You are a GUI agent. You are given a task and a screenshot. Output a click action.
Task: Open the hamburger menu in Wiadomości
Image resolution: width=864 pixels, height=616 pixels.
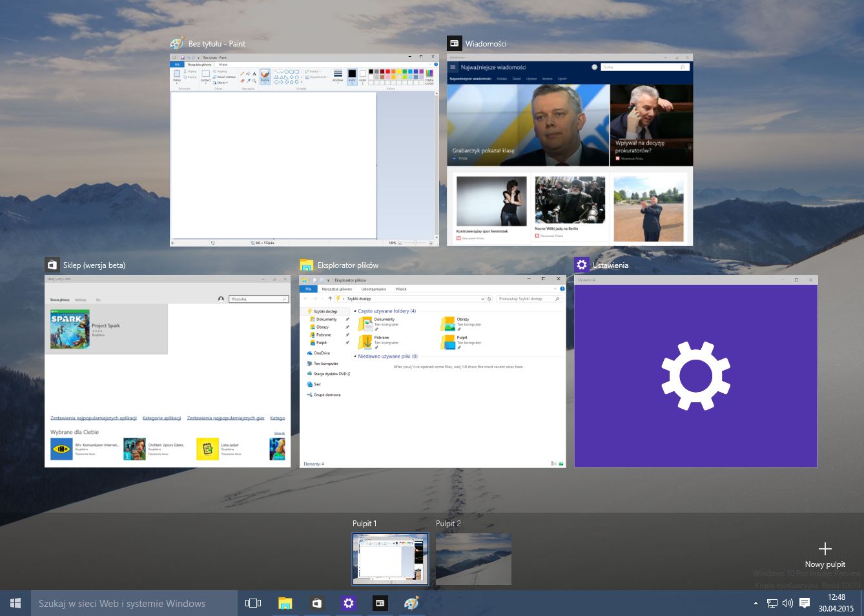(x=453, y=67)
